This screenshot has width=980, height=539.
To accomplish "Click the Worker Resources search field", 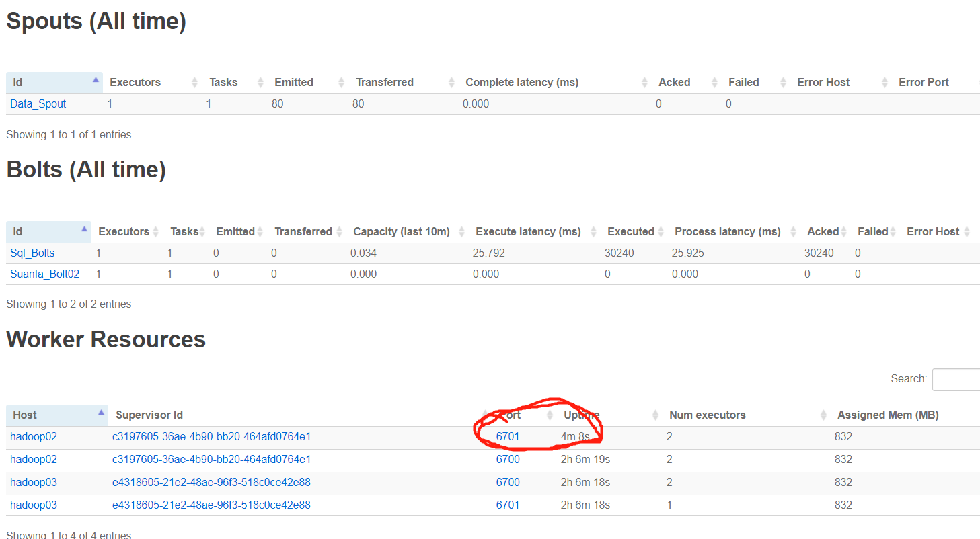I will 956,379.
